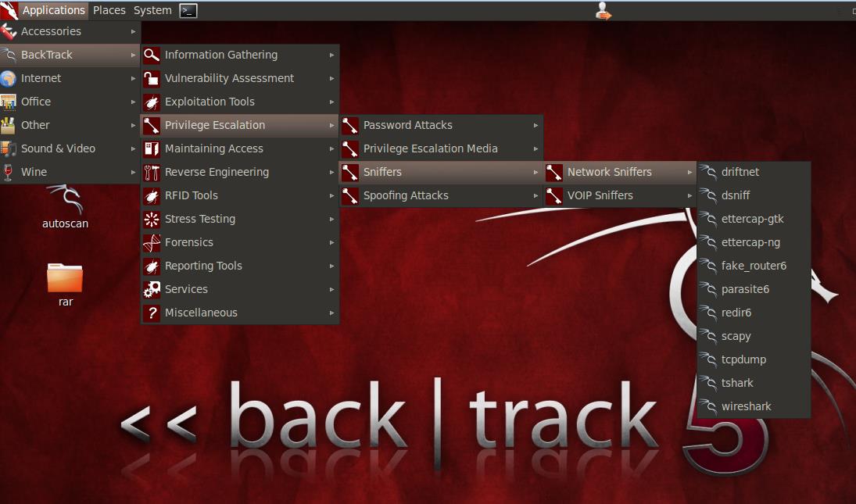
Task: Launch tcpdump
Action: 754,360
